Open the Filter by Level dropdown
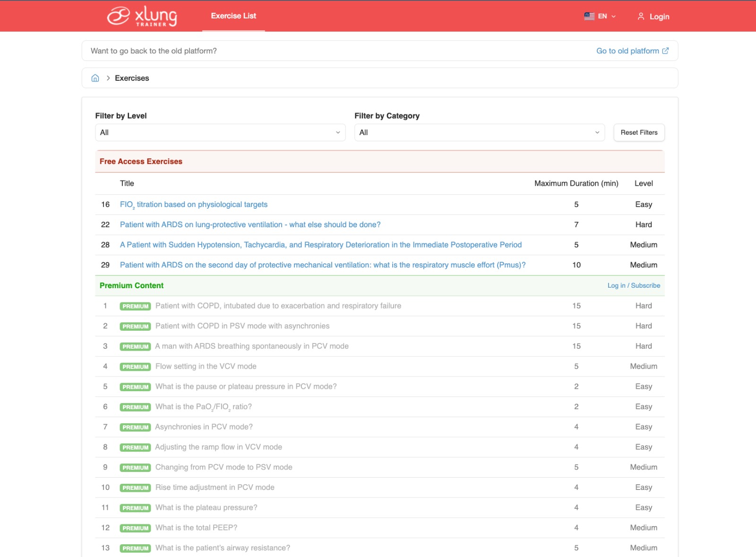This screenshot has height=557, width=756. point(220,133)
